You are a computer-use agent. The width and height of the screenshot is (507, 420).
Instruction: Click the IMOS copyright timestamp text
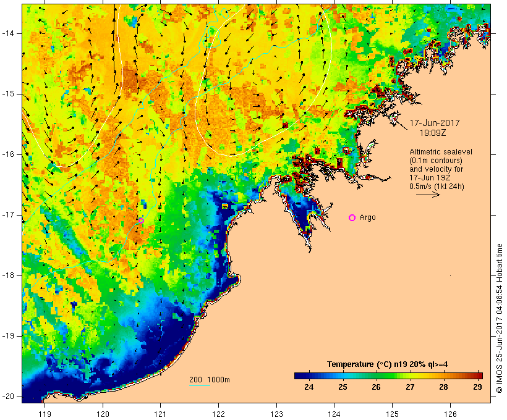pos(500,318)
